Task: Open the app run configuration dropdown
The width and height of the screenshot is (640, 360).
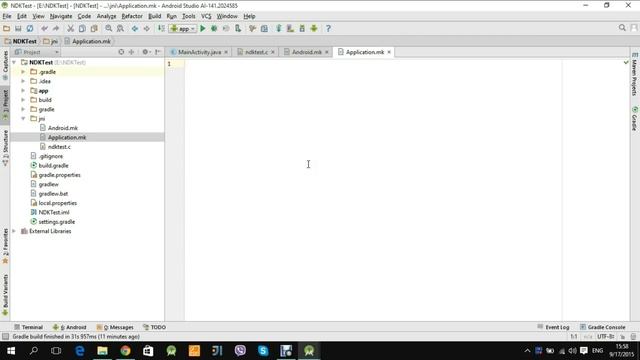Action: point(183,29)
